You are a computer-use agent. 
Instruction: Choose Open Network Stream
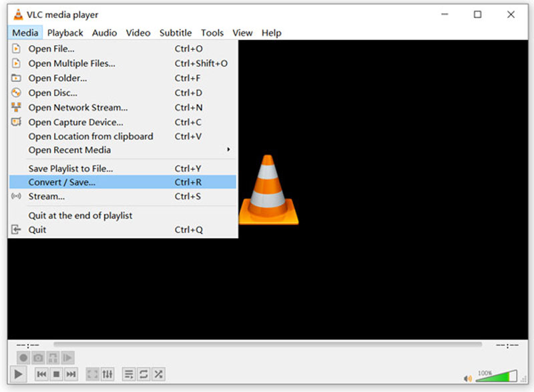point(77,107)
